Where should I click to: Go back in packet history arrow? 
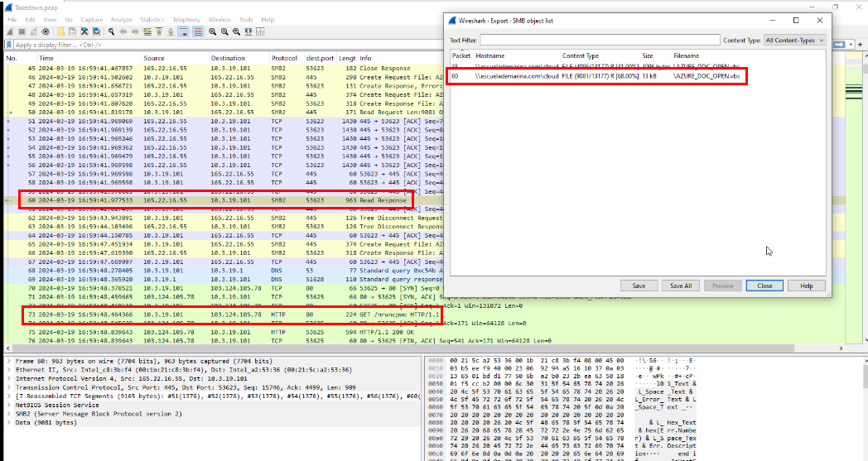tap(123, 32)
